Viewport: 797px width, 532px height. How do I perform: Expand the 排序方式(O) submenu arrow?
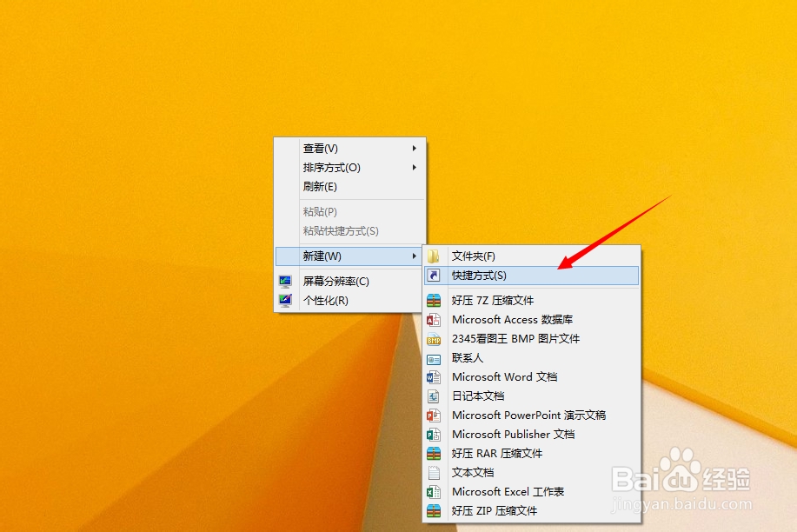415,167
